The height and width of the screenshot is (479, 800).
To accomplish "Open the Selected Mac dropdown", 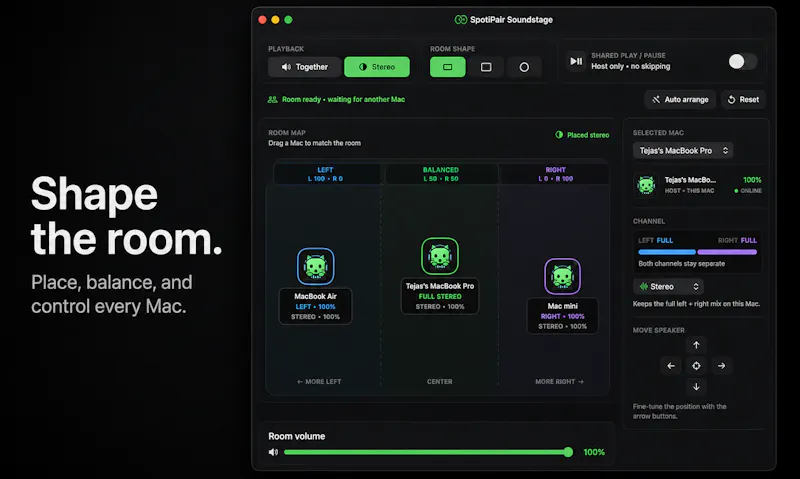I will 683,150.
